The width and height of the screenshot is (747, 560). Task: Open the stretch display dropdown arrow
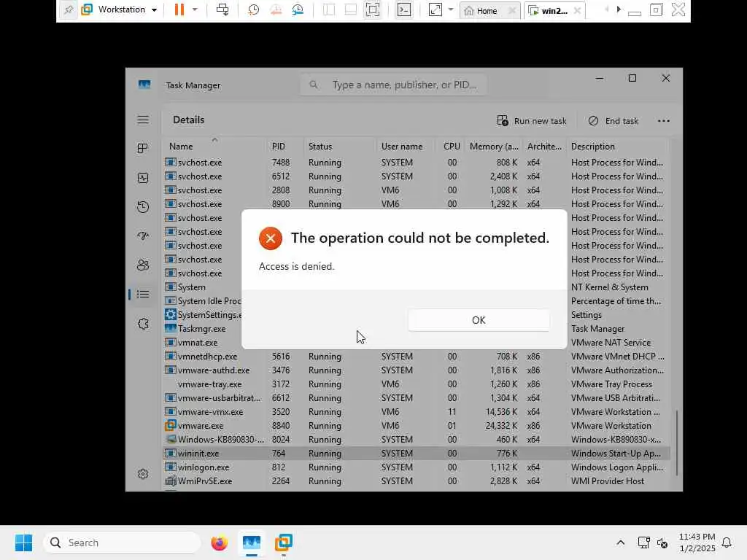451,9
